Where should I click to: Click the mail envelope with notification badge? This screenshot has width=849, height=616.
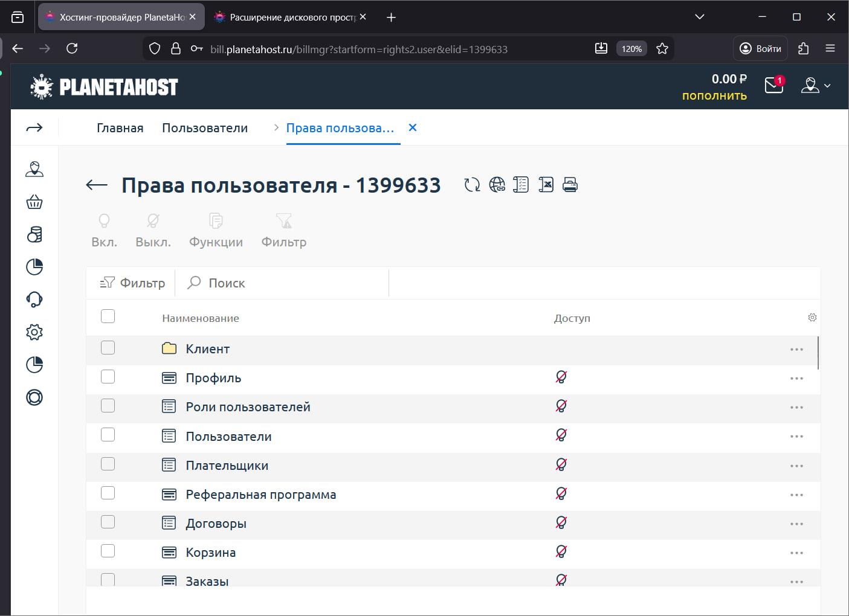pyautogui.click(x=773, y=86)
